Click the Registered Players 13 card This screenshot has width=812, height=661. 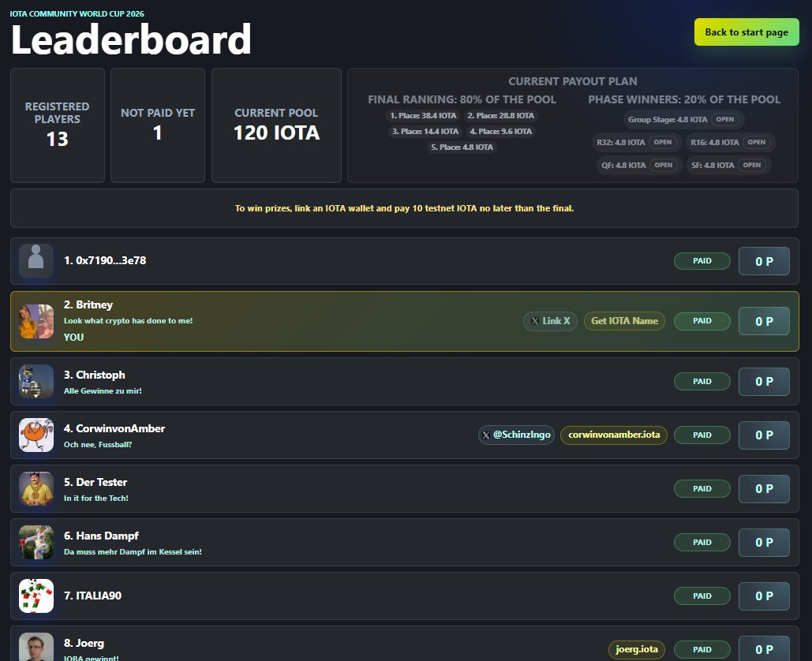pyautogui.click(x=58, y=125)
